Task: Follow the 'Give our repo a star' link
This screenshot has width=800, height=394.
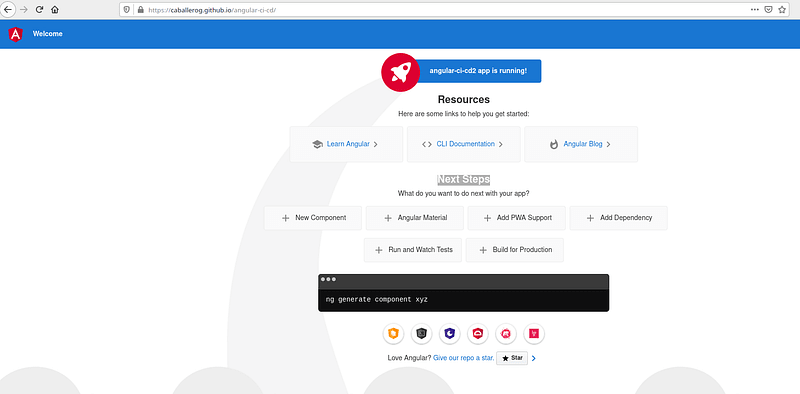Action: (x=463, y=358)
